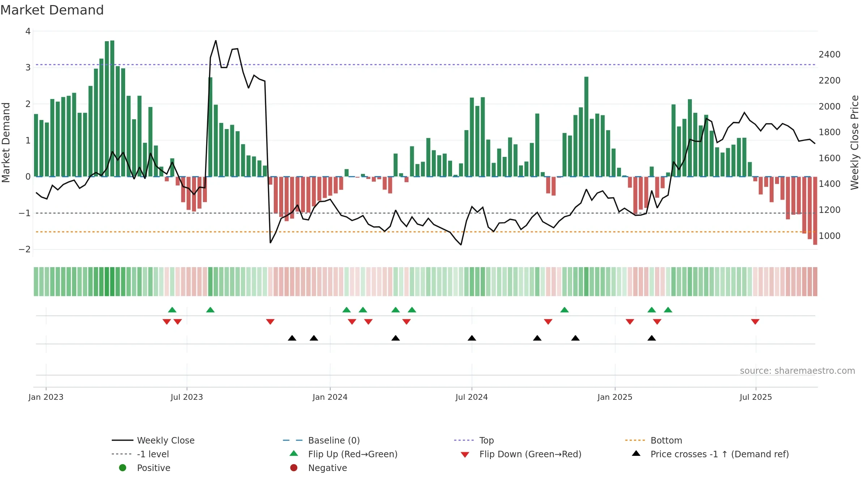Click the −1 tick on the demand axis
The height and width of the screenshot is (488, 868).
coord(25,213)
